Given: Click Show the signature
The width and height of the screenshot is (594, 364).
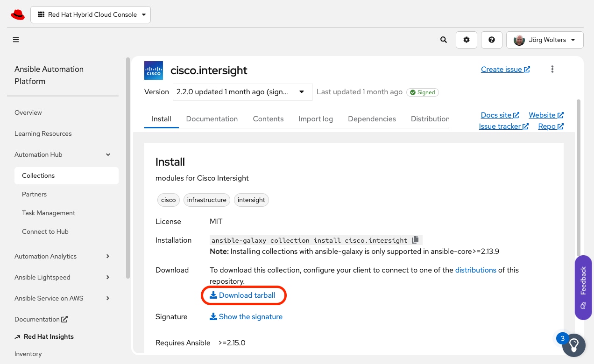Looking at the screenshot, I should tap(246, 317).
